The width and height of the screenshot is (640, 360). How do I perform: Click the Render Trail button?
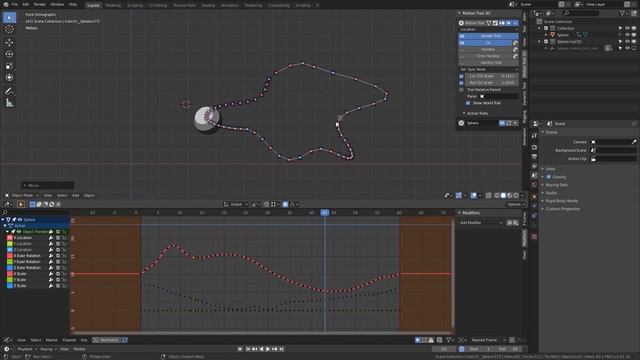pyautogui.click(x=491, y=36)
